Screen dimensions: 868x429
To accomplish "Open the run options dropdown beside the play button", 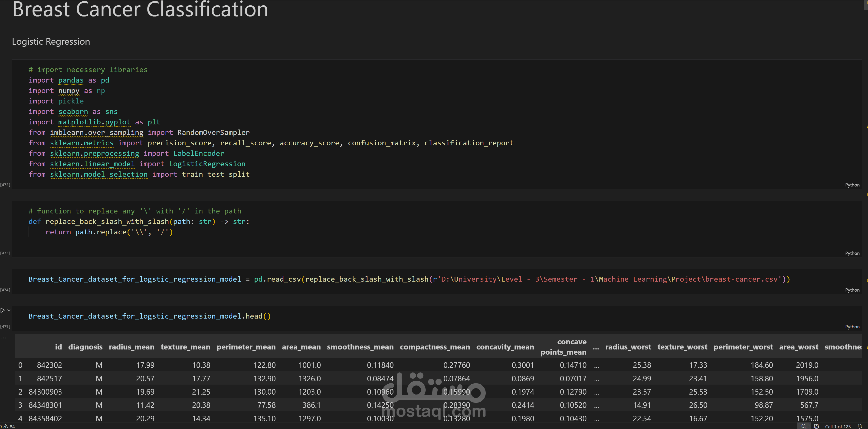I will click(x=9, y=310).
